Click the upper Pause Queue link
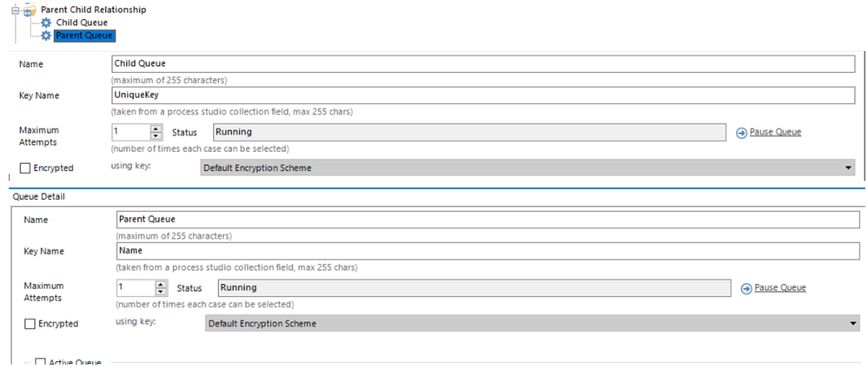 point(775,132)
